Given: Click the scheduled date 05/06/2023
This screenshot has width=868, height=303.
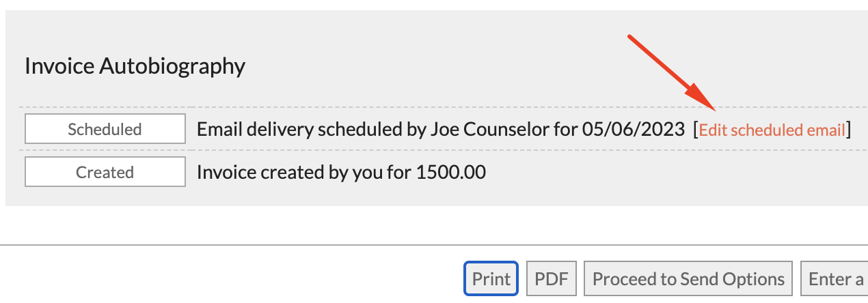Looking at the screenshot, I should (x=633, y=129).
